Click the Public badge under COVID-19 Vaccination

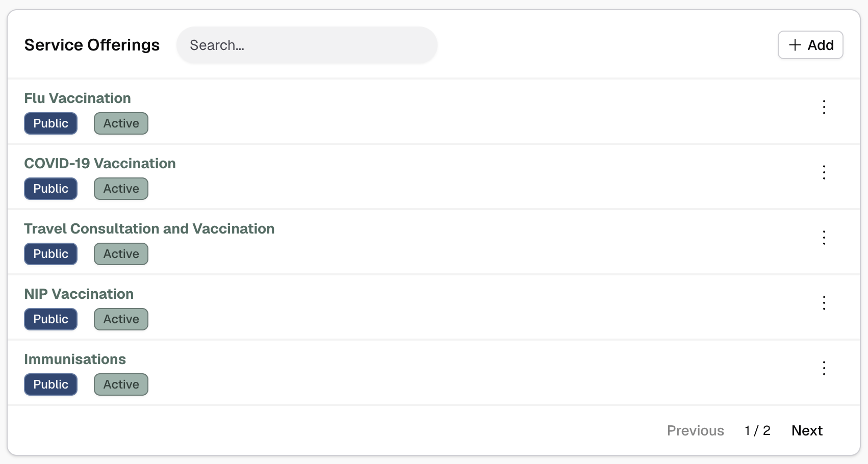pos(50,189)
